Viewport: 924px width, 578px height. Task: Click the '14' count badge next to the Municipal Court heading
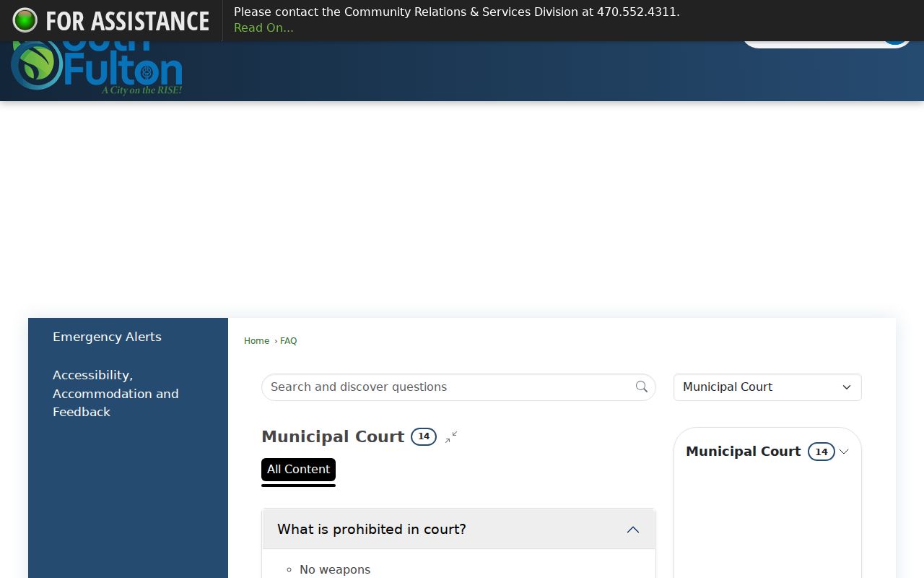coord(424,436)
